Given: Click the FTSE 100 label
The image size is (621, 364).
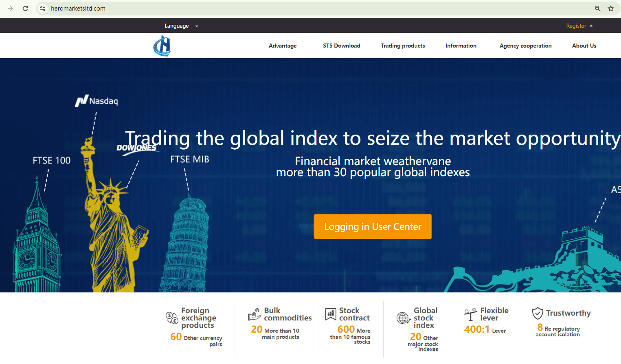Looking at the screenshot, I should coord(52,161).
